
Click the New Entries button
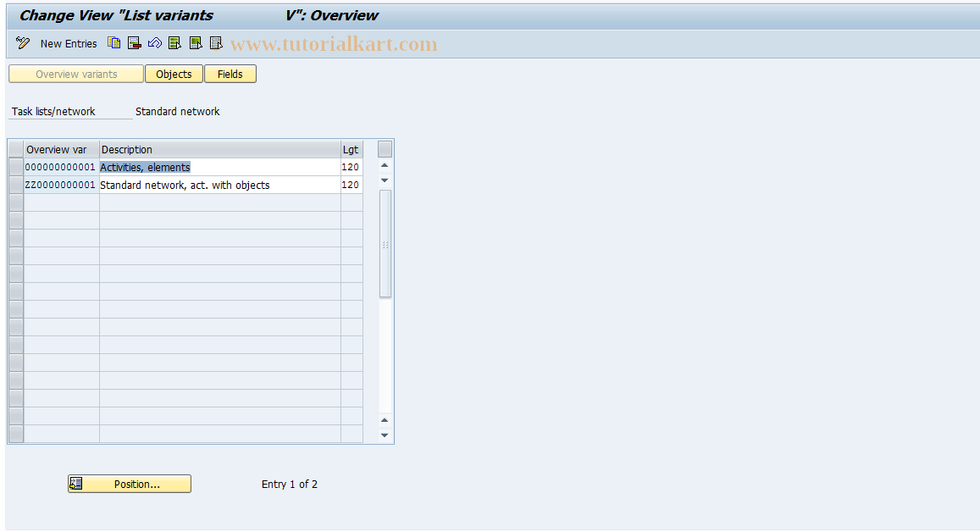point(69,43)
